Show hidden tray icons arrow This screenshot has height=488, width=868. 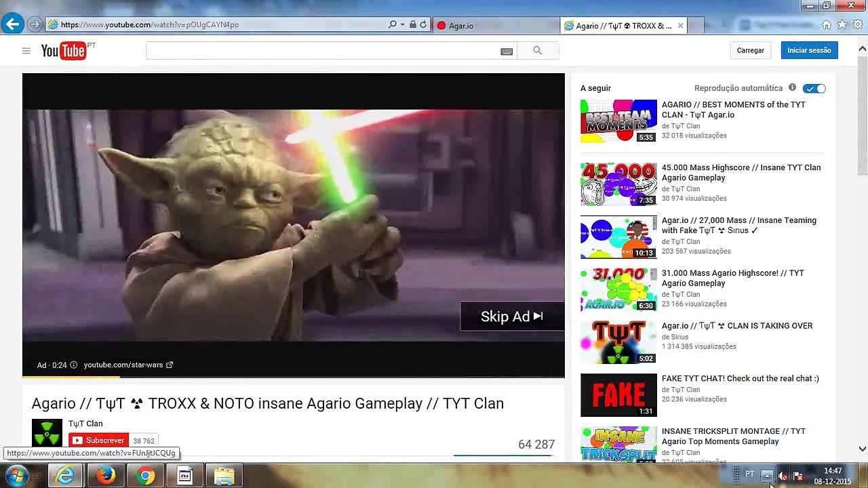(766, 476)
